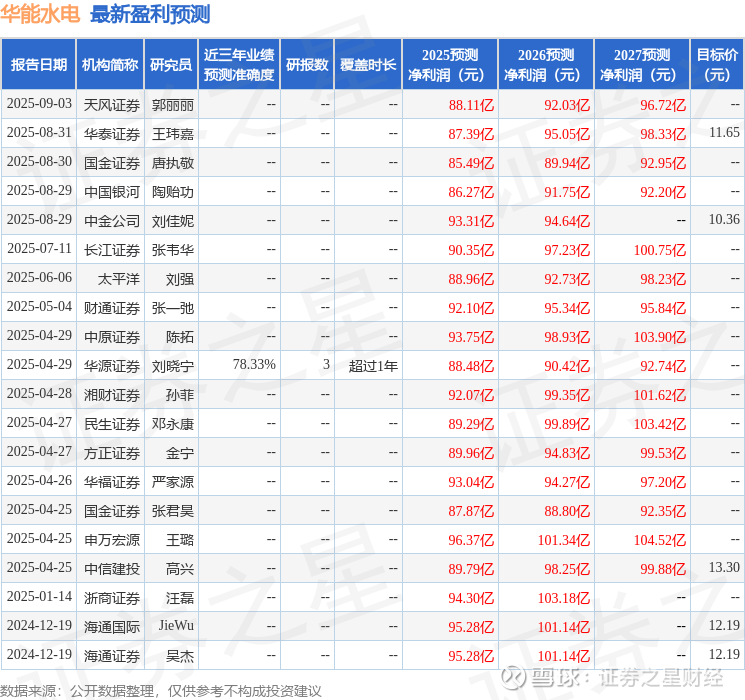Screen dimensions: 745x700
Task: Click researcher 张君昊
Action: click(172, 511)
